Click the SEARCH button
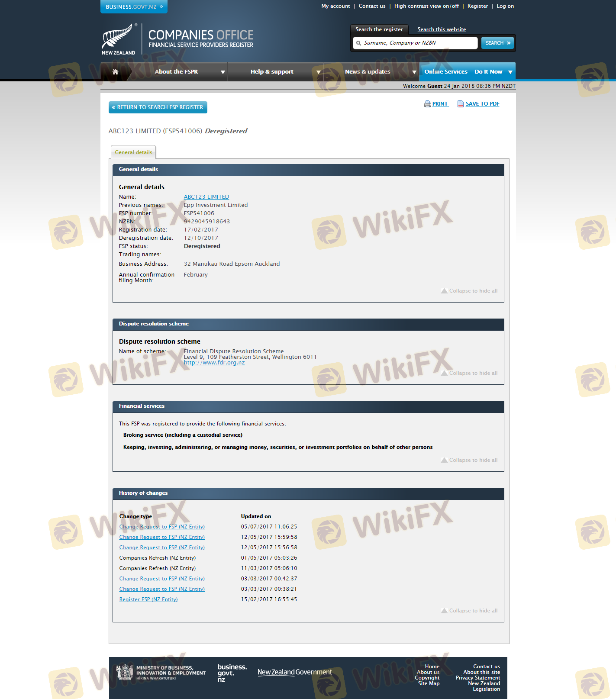The height and width of the screenshot is (699, 616). (x=497, y=43)
